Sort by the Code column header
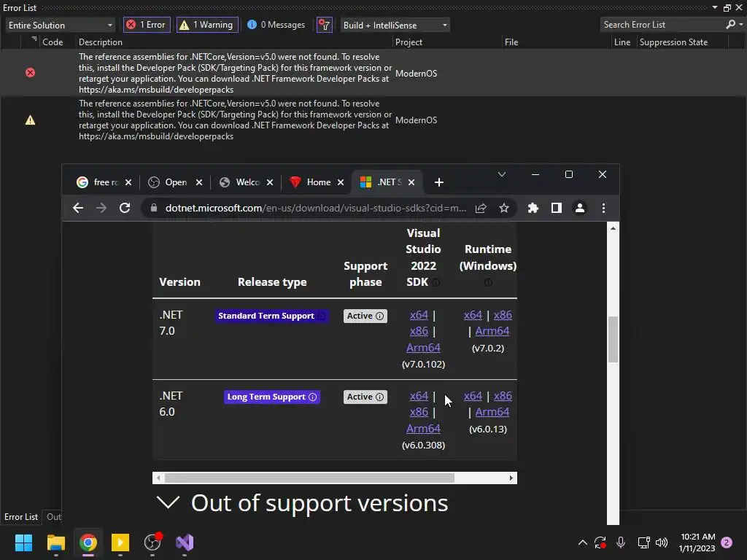 (53, 42)
